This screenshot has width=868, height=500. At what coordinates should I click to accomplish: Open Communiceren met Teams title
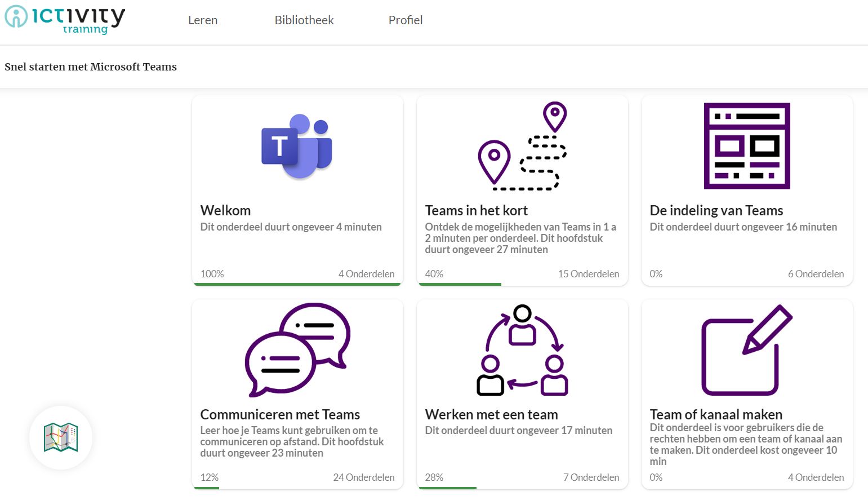pyautogui.click(x=280, y=414)
